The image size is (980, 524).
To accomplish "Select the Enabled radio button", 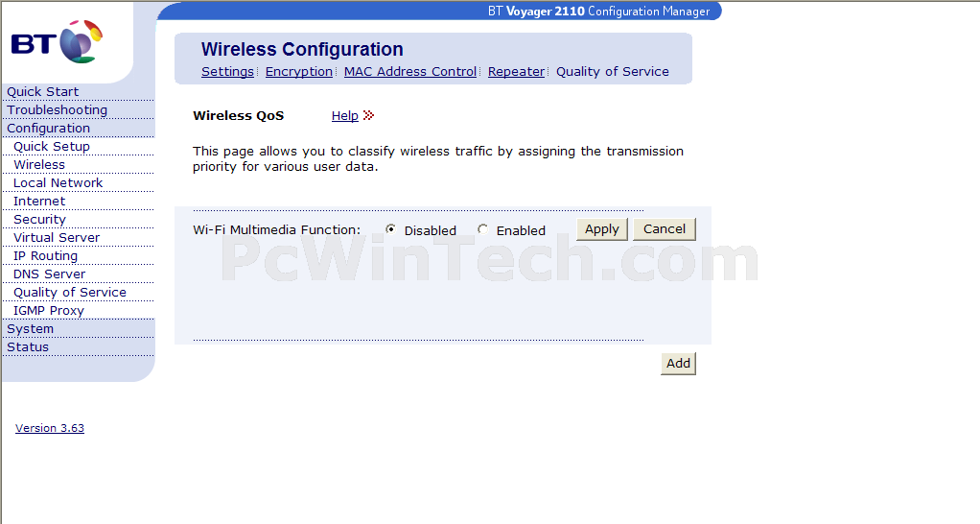I will 482,229.
